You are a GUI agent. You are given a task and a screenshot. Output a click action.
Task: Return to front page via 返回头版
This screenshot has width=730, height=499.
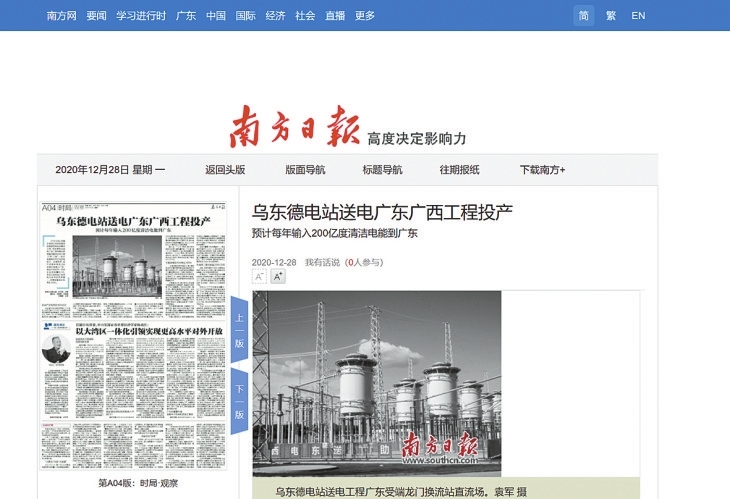click(225, 170)
